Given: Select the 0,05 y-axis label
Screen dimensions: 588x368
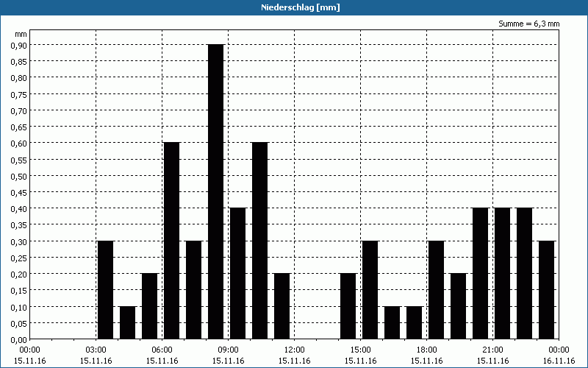Looking at the screenshot, I should tap(19, 323).
